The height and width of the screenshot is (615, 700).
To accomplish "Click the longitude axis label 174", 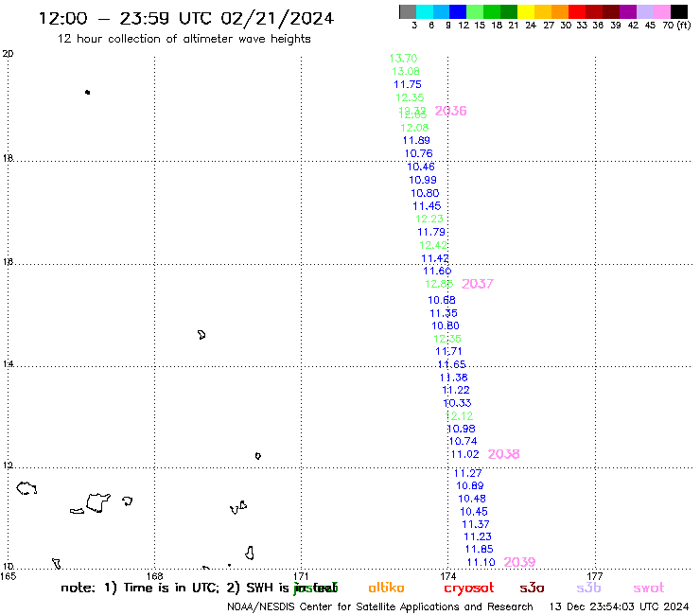I will (x=447, y=576).
